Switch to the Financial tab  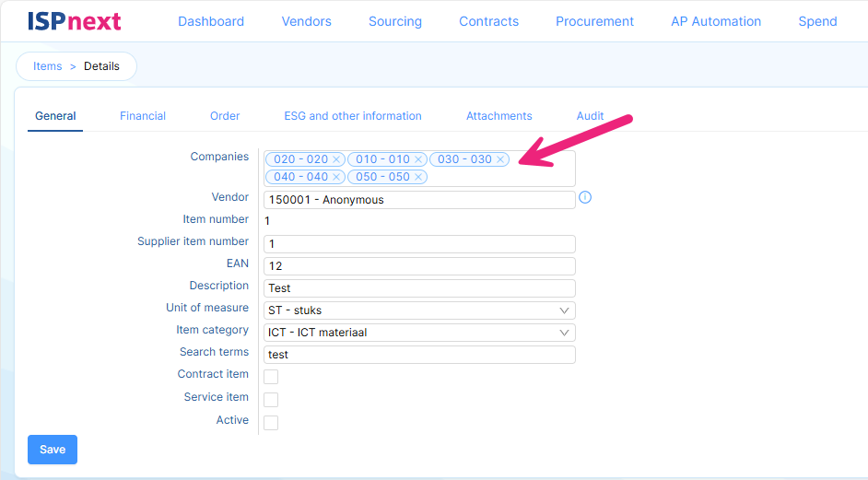pos(143,116)
